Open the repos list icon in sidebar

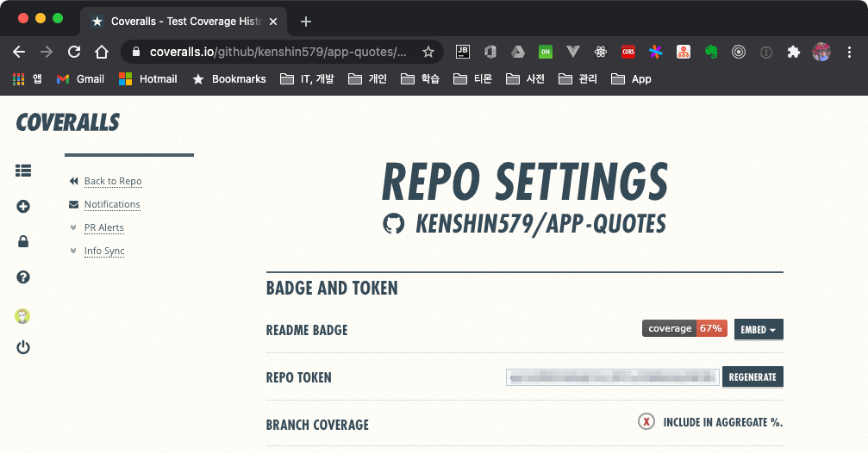pos(23,171)
